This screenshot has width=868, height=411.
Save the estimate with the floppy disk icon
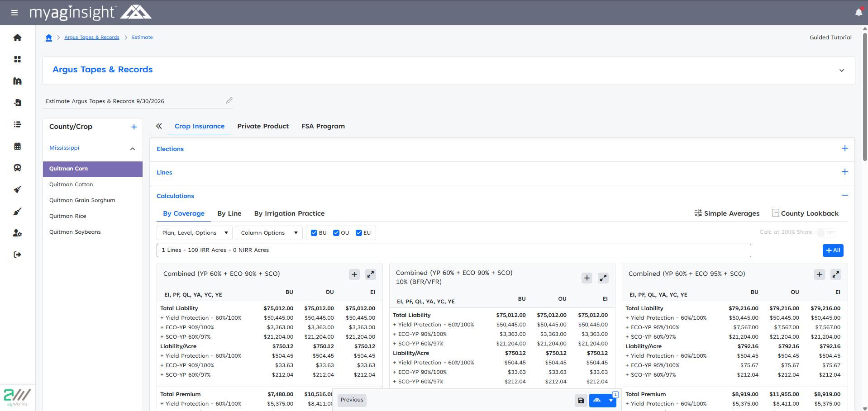tap(581, 400)
